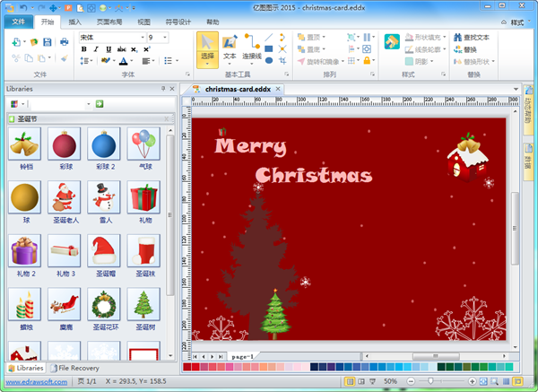Toggle superscript formatting
Image resolution: width=538 pixels, height=392 pixels.
click(x=147, y=49)
